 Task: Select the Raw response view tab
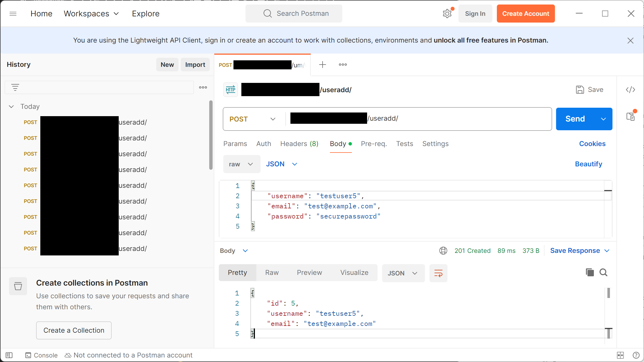pos(272,273)
